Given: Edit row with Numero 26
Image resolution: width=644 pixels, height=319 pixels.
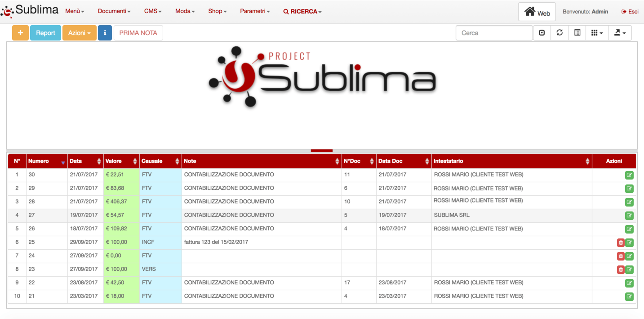Looking at the screenshot, I should click(629, 229).
